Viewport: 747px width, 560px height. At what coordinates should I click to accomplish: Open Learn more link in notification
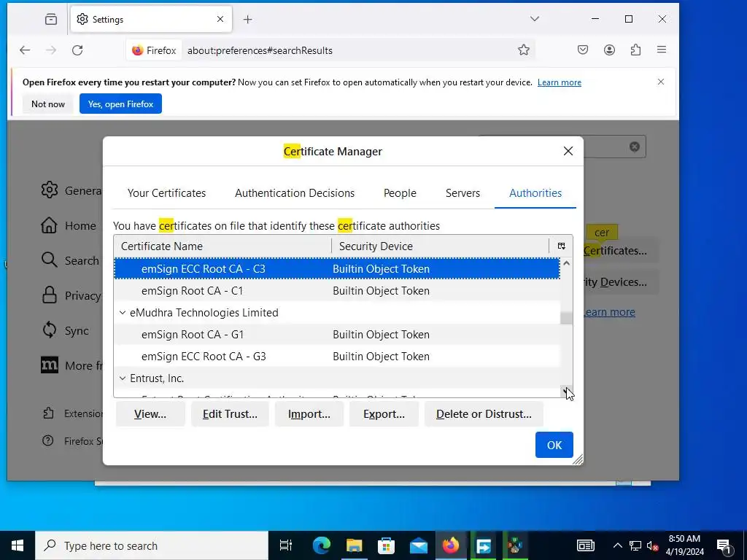(x=560, y=82)
